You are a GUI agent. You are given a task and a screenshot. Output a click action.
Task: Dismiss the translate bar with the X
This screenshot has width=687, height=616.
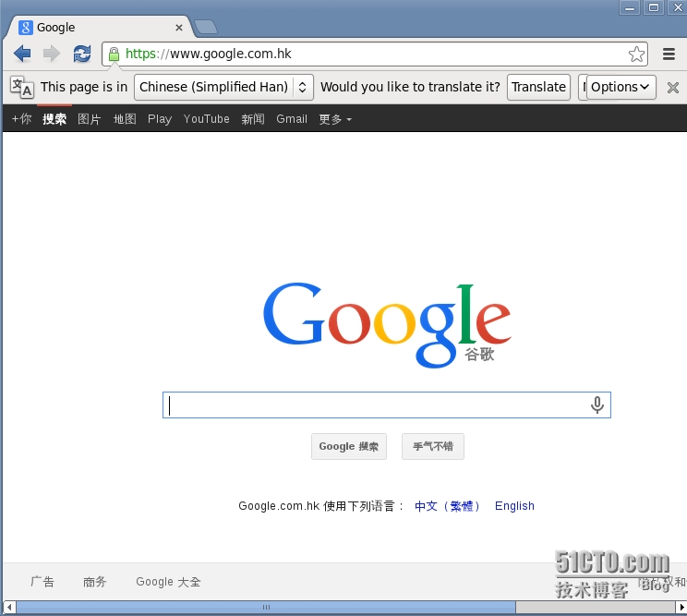click(673, 88)
